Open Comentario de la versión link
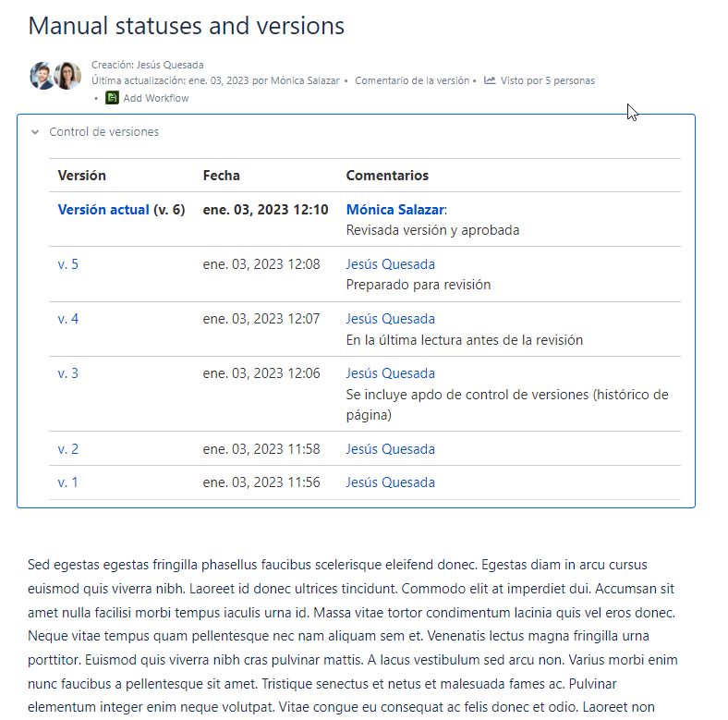This screenshot has height=720, width=728. [x=412, y=80]
